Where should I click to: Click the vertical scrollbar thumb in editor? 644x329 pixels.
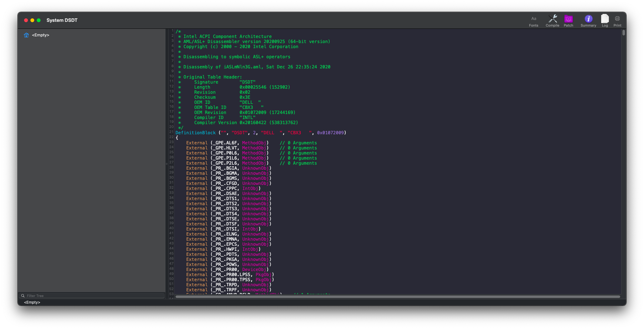pos(623,33)
